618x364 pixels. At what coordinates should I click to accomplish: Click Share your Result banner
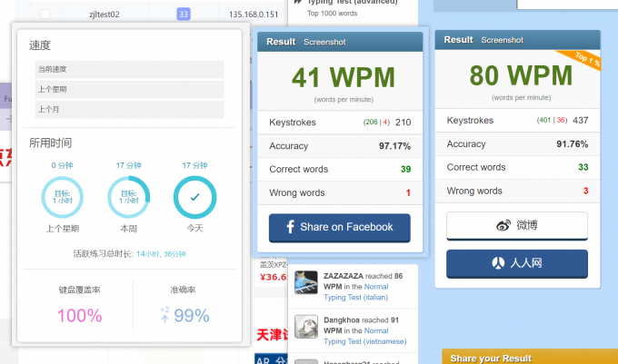click(530, 357)
